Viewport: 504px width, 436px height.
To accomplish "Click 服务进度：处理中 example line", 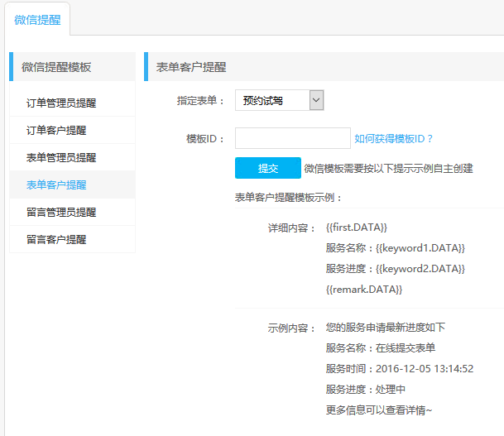I will tap(366, 390).
